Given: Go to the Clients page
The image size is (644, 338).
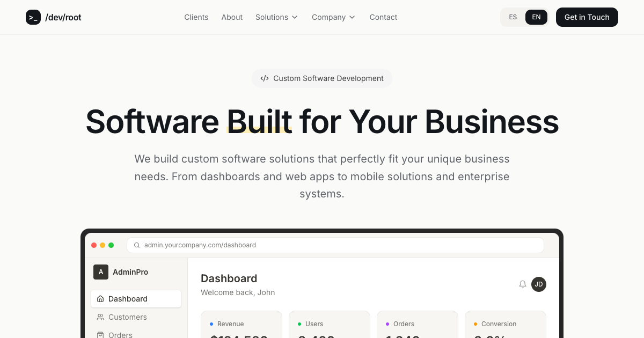Looking at the screenshot, I should pos(196,17).
